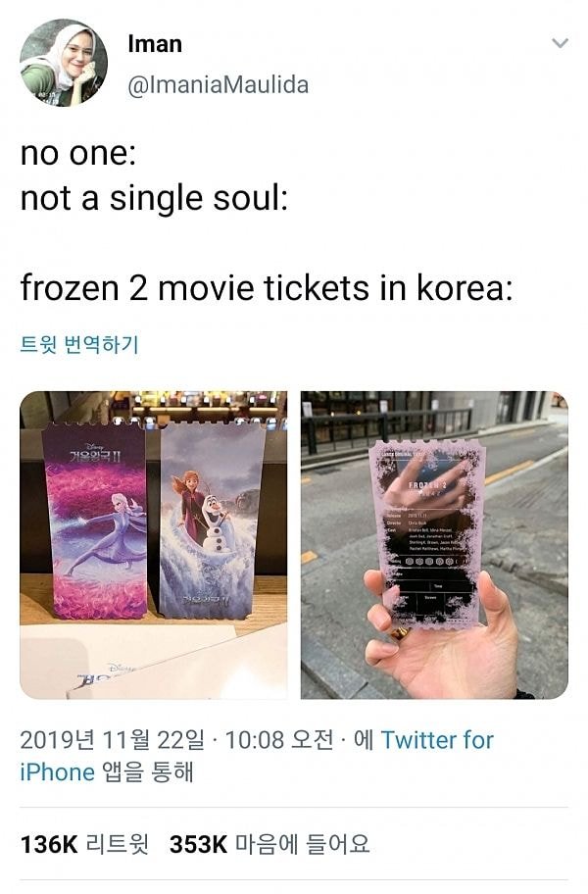Show the 136K 리트윗 retweets list

click(x=84, y=844)
